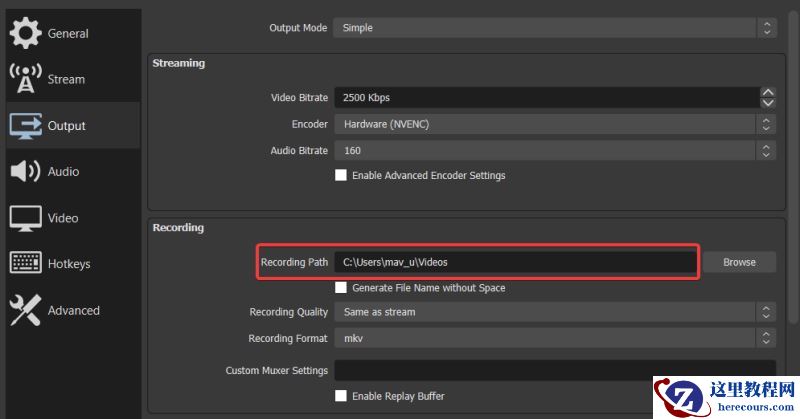The height and width of the screenshot is (419, 800).
Task: Select the Advanced tools icon
Action: tap(25, 310)
